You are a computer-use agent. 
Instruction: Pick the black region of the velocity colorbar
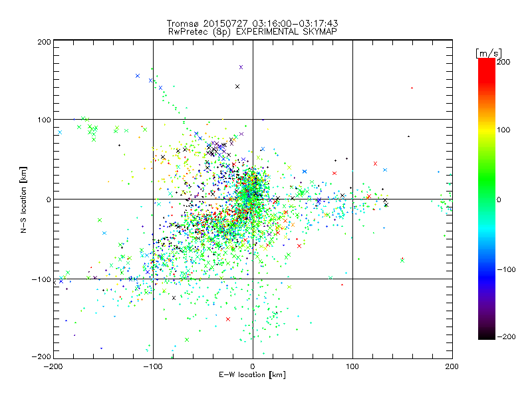[487, 334]
